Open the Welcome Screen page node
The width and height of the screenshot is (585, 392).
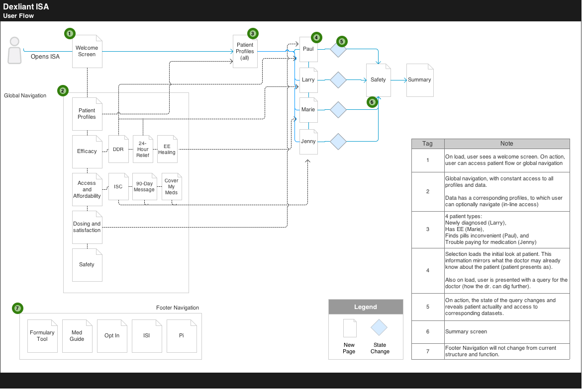88,52
